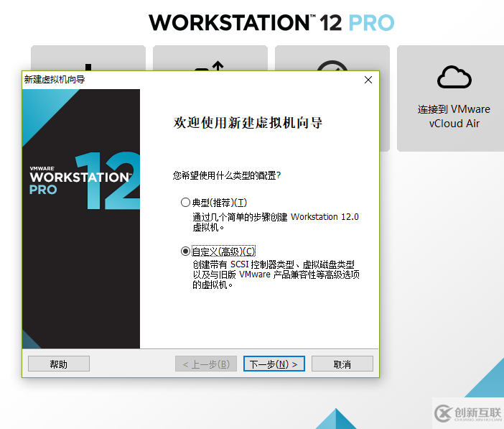
Task: Click the cloud icon for vCloud Air
Action: [x=454, y=77]
